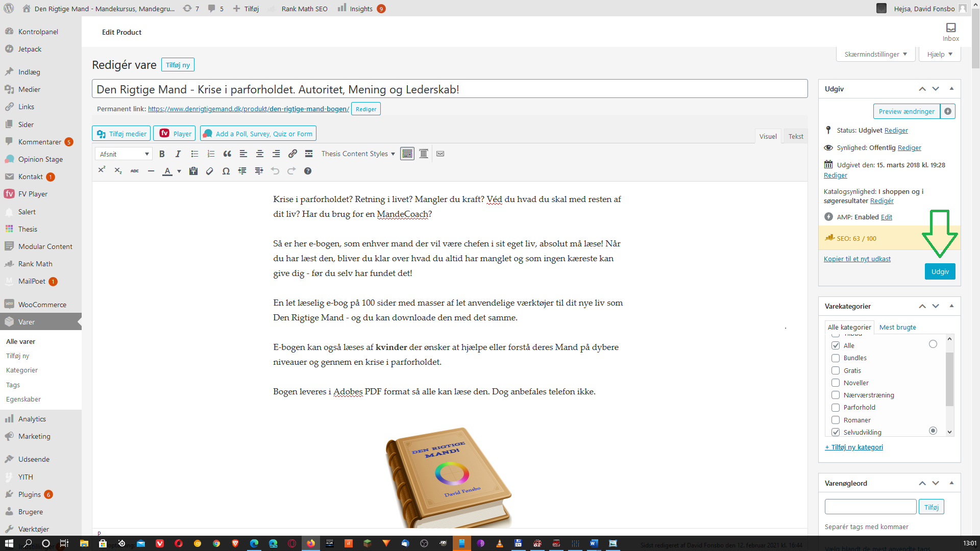This screenshot has height=551, width=980.
Task: Click the blue Udgiv button
Action: pyautogui.click(x=940, y=271)
